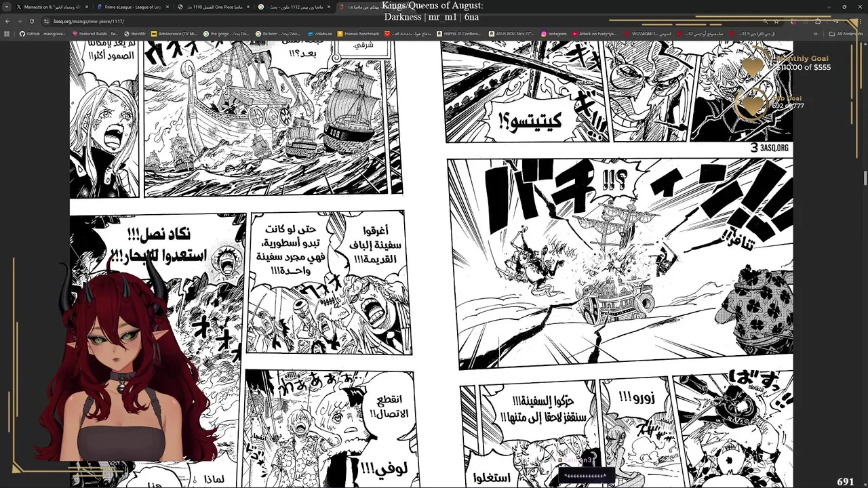868x488 pixels.
Task: Click the '691' counter text
Action: coord(846,481)
